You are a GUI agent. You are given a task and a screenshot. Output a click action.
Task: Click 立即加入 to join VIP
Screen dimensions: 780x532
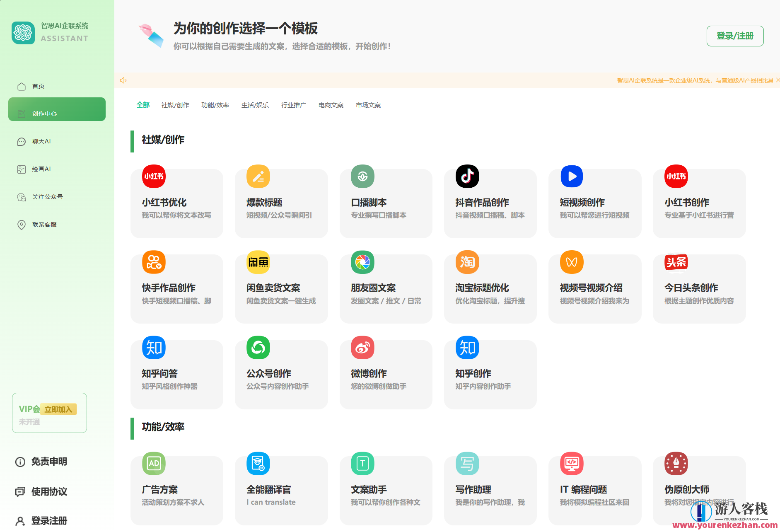click(58, 409)
